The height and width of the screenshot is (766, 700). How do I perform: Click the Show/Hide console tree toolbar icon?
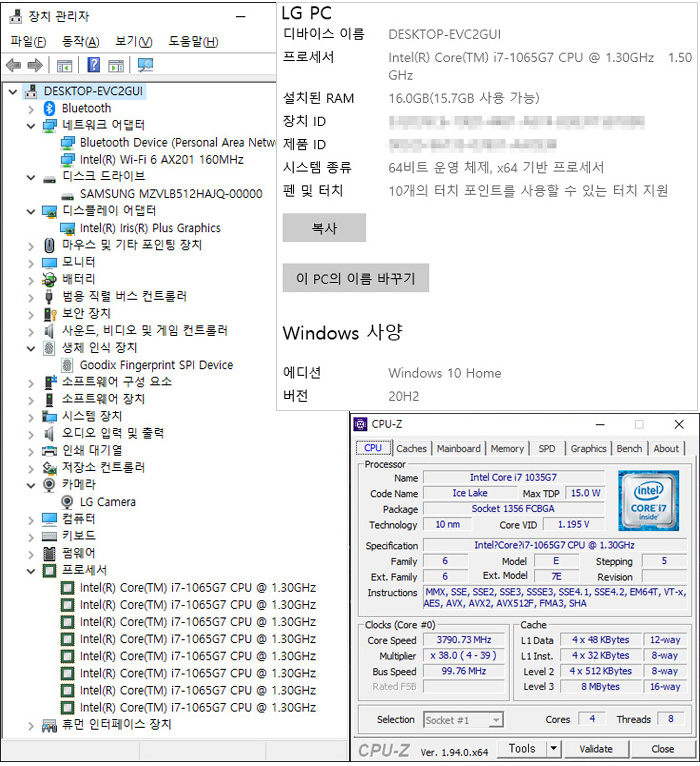click(x=64, y=65)
